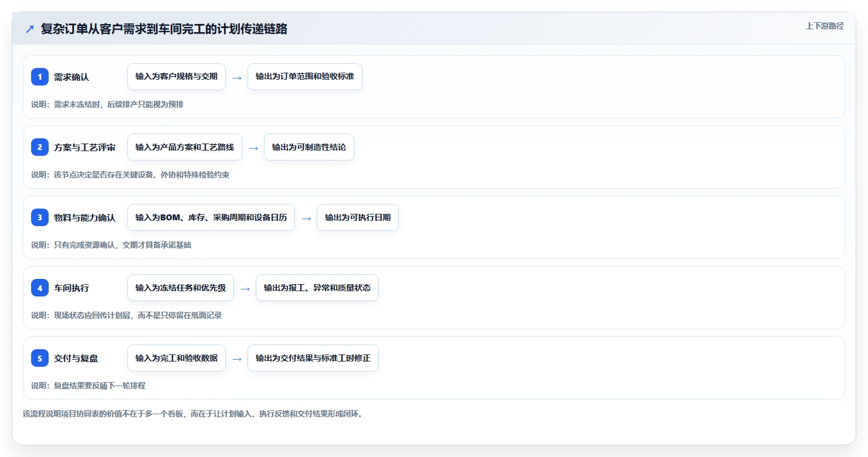Click the title 复杂订单从客户需求到车间完工的计划传递链路

[x=164, y=29]
